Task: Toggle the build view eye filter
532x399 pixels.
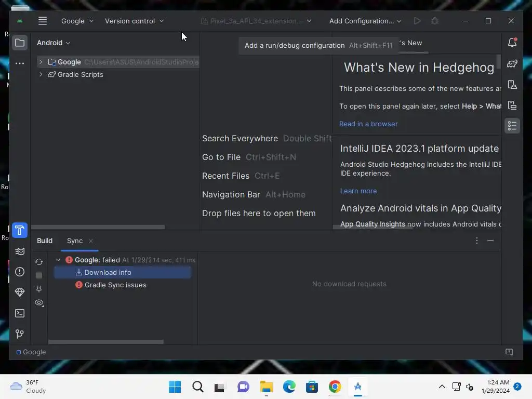Action: tap(39, 303)
